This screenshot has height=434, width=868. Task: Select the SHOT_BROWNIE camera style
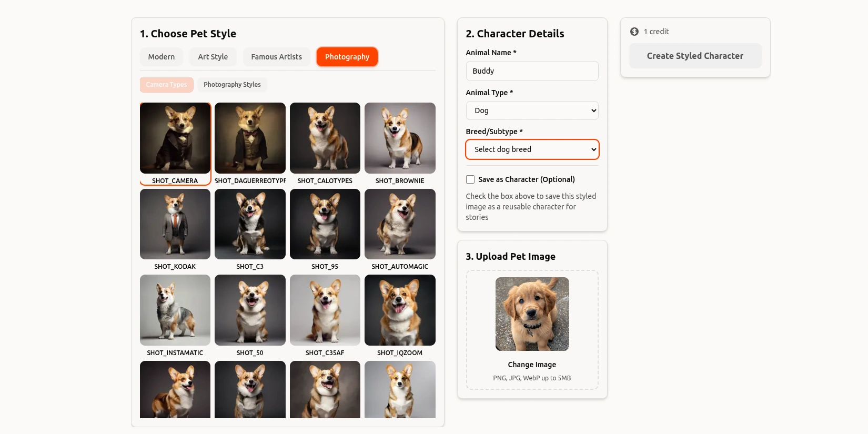(400, 138)
